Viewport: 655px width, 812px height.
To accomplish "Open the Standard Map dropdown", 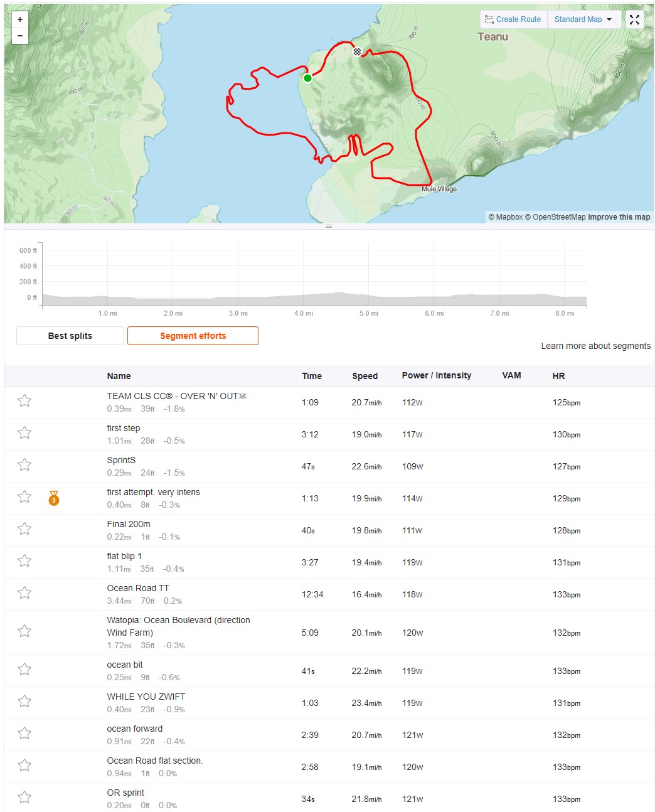I will click(584, 19).
